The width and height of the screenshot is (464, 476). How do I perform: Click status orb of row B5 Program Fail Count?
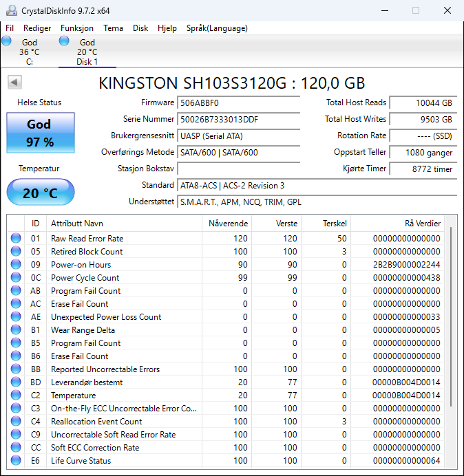(16, 343)
